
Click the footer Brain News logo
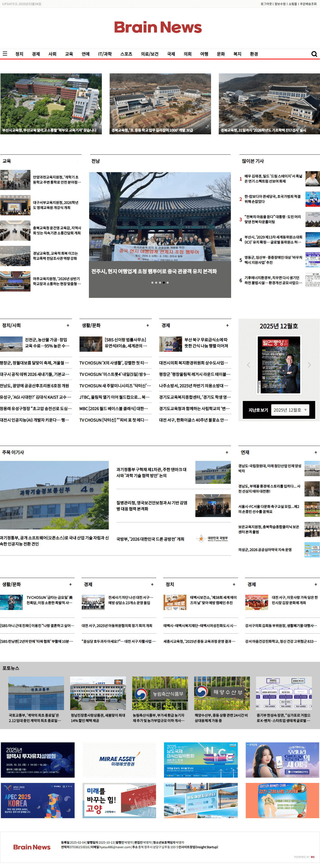pyautogui.click(x=32, y=847)
